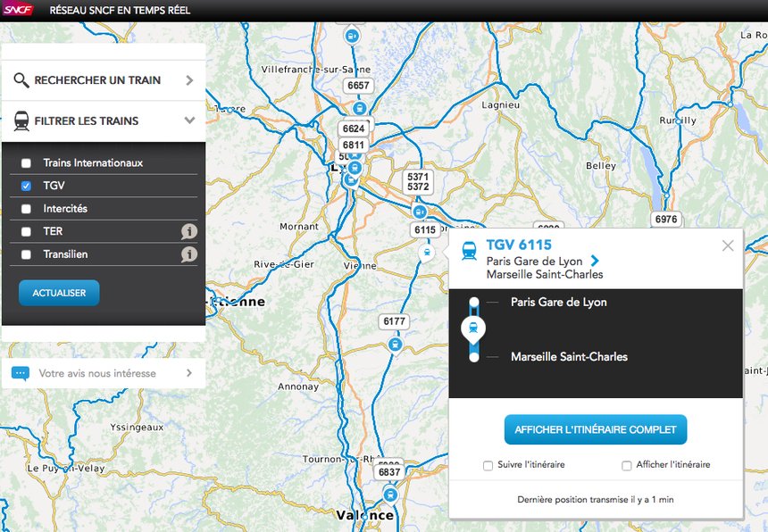Click the SNCF logo
Viewport: 768px width, 532px height.
18,9
